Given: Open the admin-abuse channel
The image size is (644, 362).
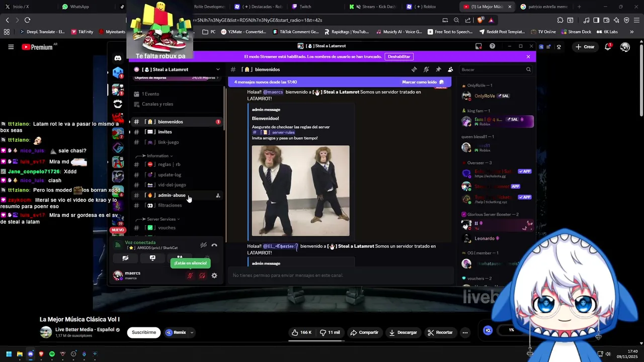Looking at the screenshot, I should point(176,195).
